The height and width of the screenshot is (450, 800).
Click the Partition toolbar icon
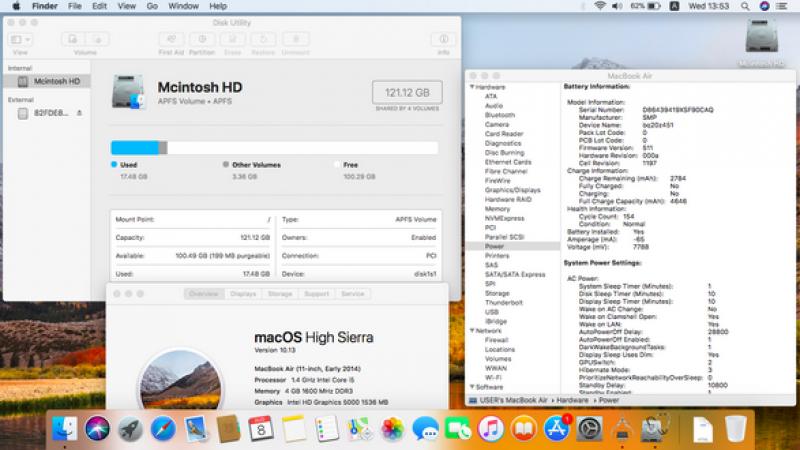[x=202, y=39]
